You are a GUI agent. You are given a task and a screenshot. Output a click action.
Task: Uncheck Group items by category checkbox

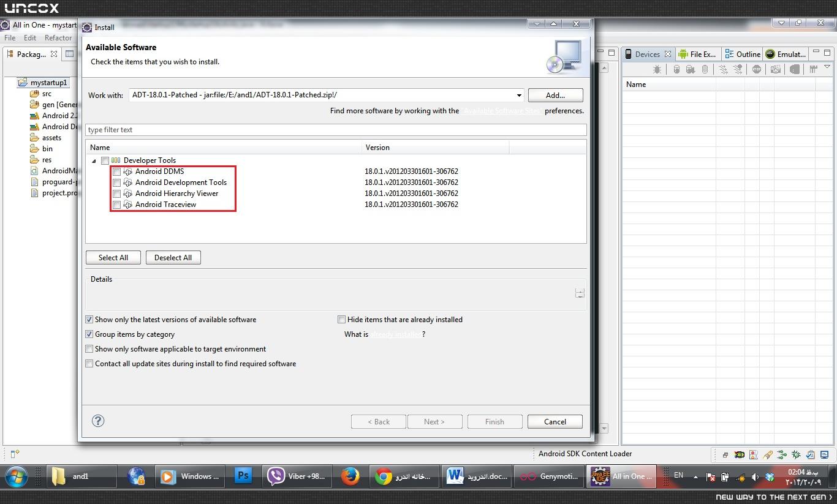pyautogui.click(x=89, y=334)
